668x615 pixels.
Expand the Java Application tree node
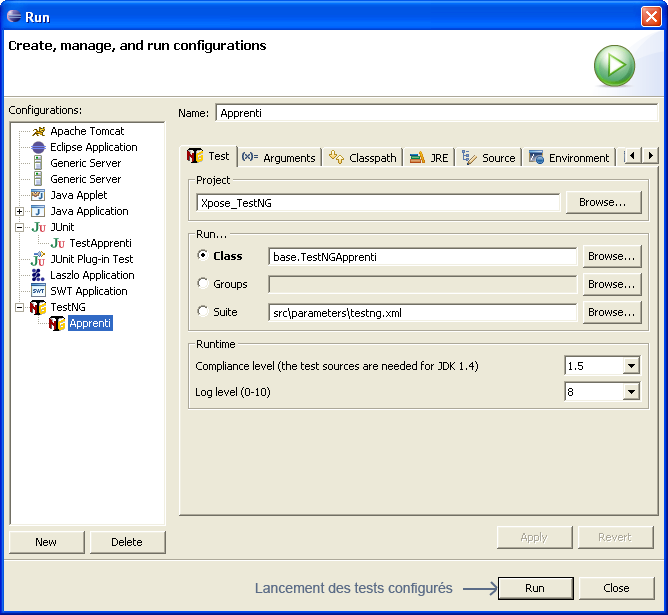[x=20, y=211]
